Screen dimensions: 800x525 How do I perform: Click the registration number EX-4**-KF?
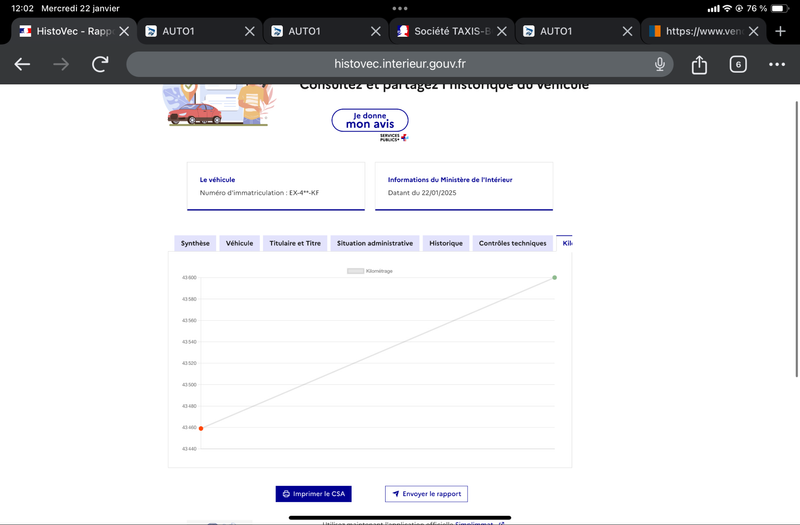(304, 193)
